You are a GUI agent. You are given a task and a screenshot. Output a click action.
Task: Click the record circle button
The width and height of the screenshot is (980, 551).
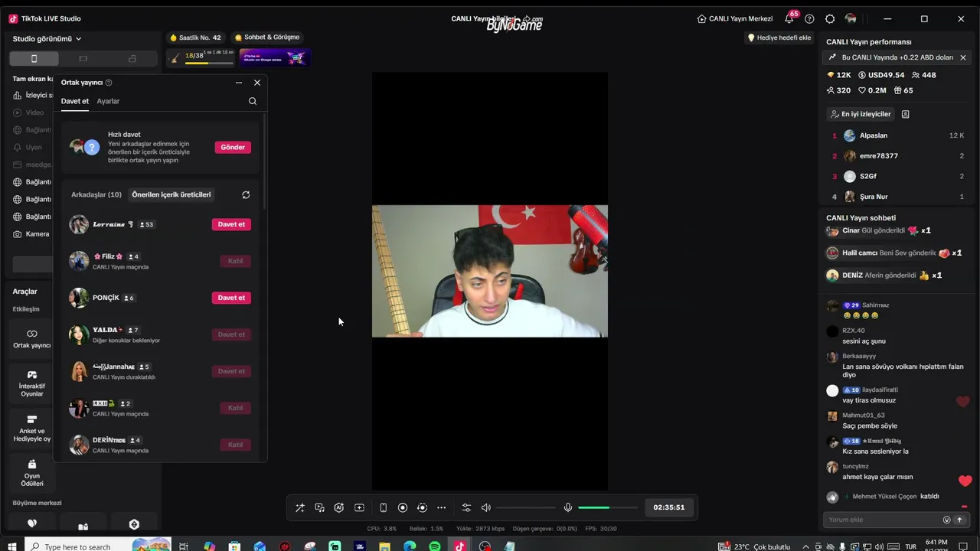[x=403, y=507]
